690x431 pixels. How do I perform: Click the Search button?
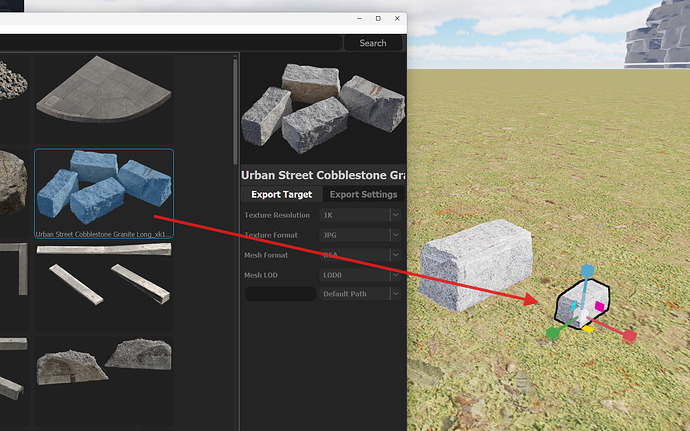(373, 43)
